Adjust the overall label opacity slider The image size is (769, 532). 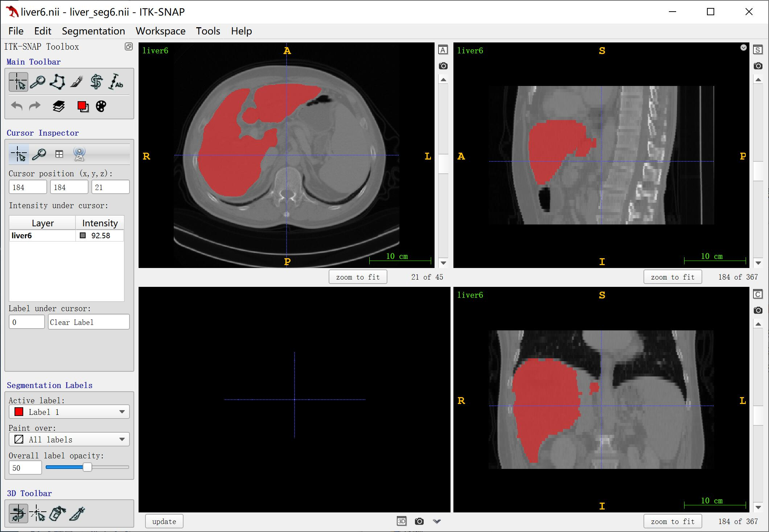tap(87, 467)
